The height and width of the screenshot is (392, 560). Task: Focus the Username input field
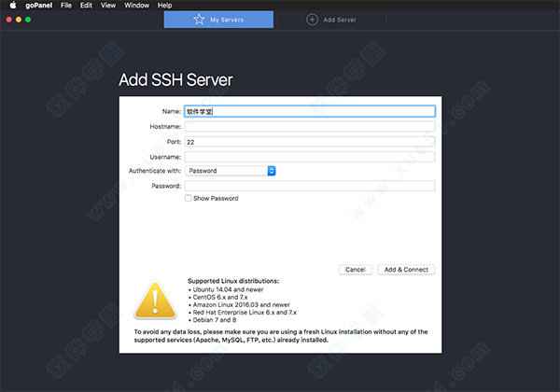click(x=310, y=157)
